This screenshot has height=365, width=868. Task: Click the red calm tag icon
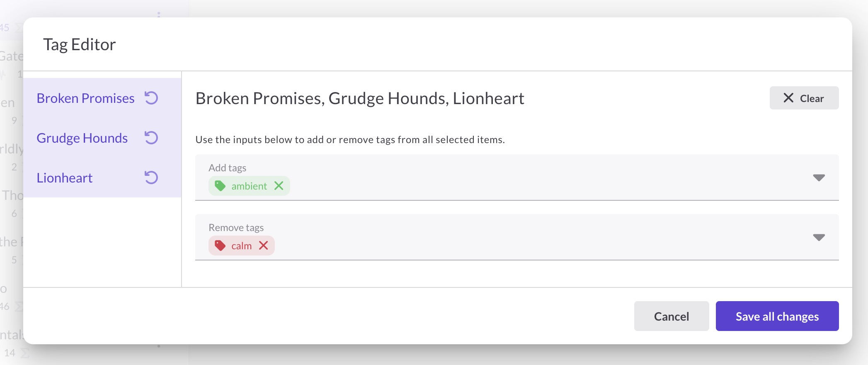click(x=220, y=246)
